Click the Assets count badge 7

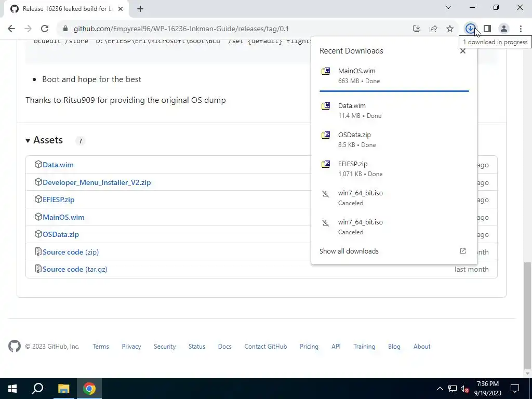[x=80, y=141]
